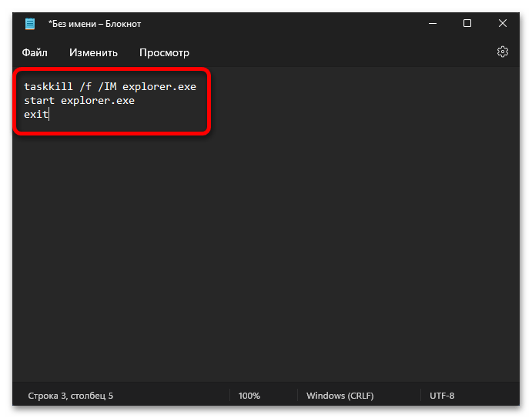Open the Изменить menu

click(x=93, y=52)
